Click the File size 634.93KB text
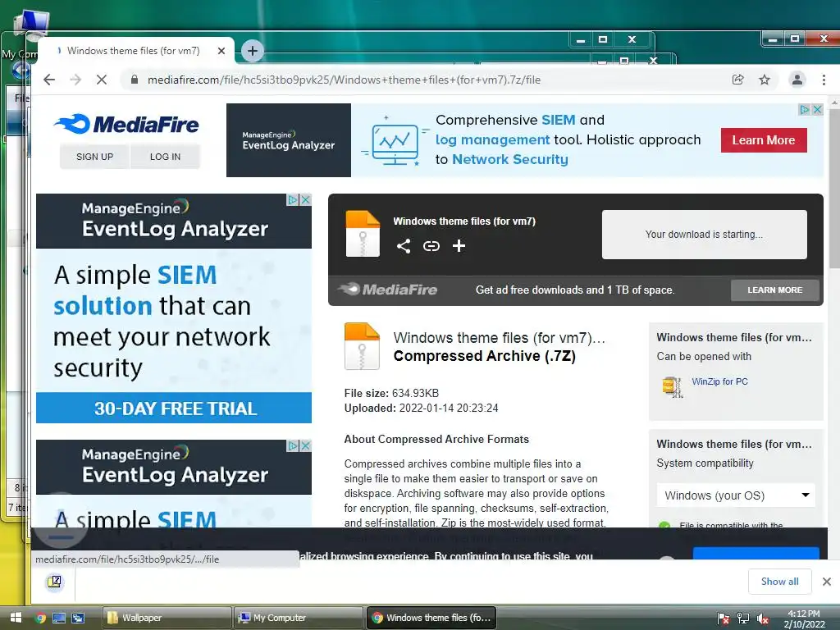 [x=391, y=393]
